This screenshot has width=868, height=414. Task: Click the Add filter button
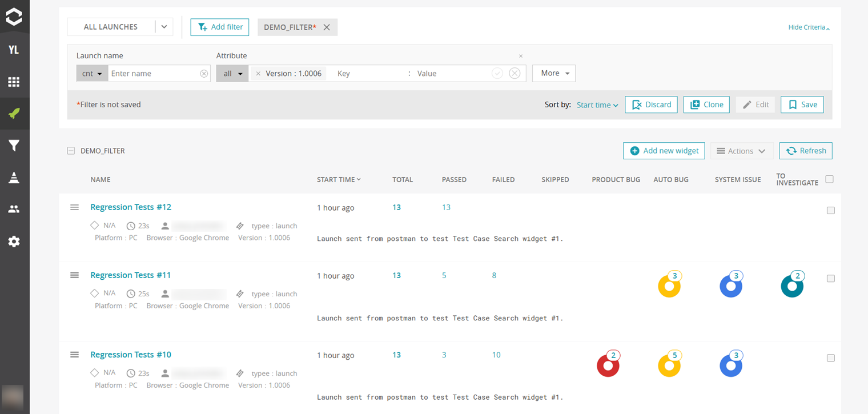coord(220,27)
